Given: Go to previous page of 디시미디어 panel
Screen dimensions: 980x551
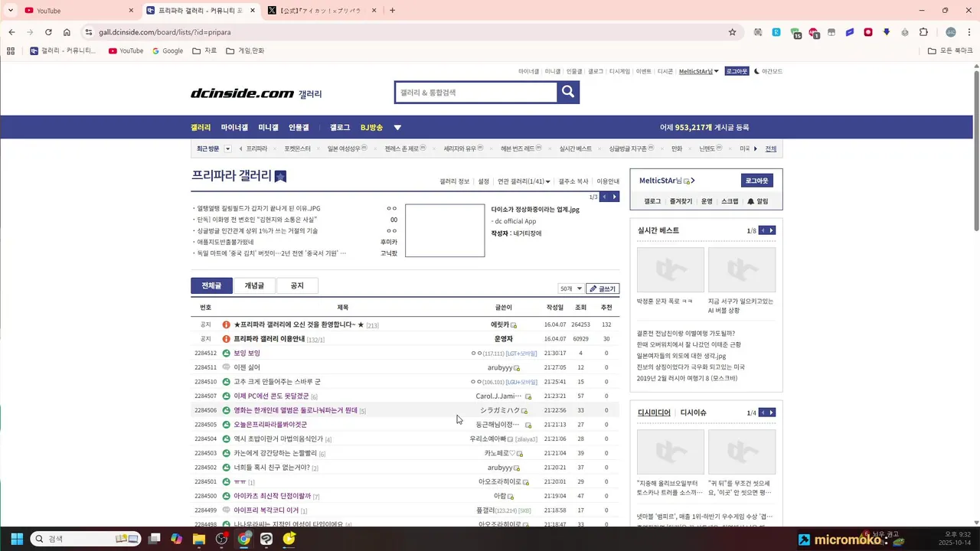Looking at the screenshot, I should pyautogui.click(x=762, y=412).
